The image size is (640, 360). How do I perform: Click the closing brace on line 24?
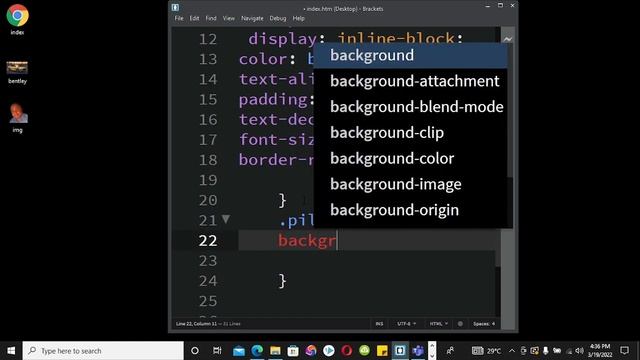click(x=282, y=281)
